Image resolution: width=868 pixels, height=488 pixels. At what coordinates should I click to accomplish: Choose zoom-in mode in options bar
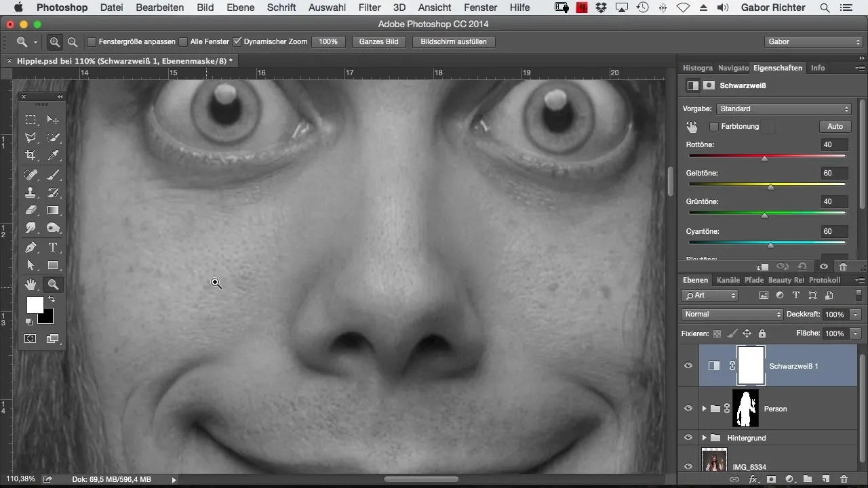[55, 42]
